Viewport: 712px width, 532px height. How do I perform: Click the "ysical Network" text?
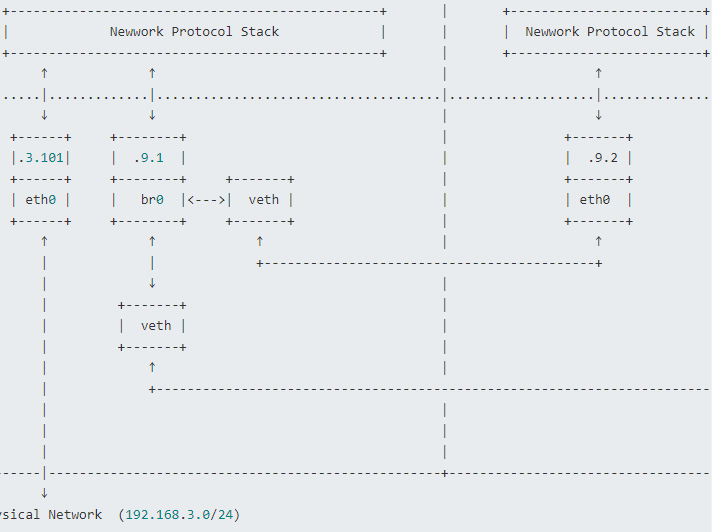(52, 514)
